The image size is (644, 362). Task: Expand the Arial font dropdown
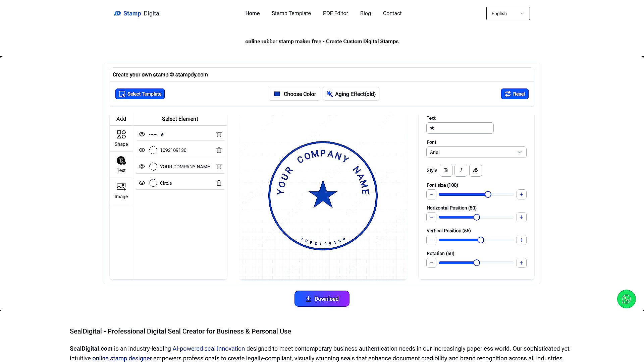click(476, 152)
